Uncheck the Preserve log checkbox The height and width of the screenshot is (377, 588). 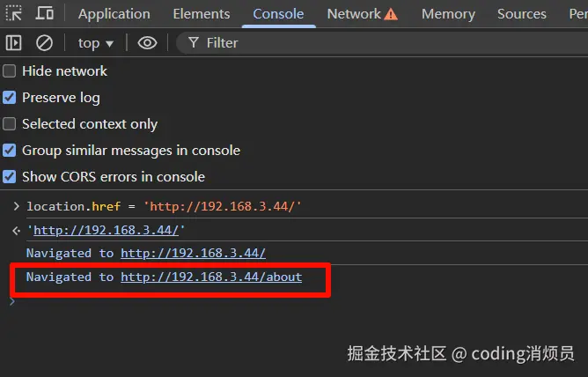pos(10,98)
